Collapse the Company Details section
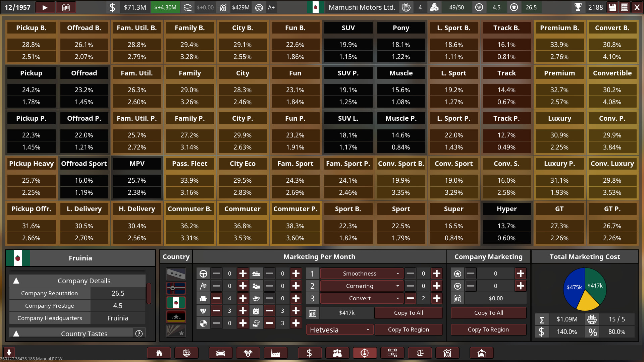Viewport: 644px width, 362px height. (x=16, y=281)
